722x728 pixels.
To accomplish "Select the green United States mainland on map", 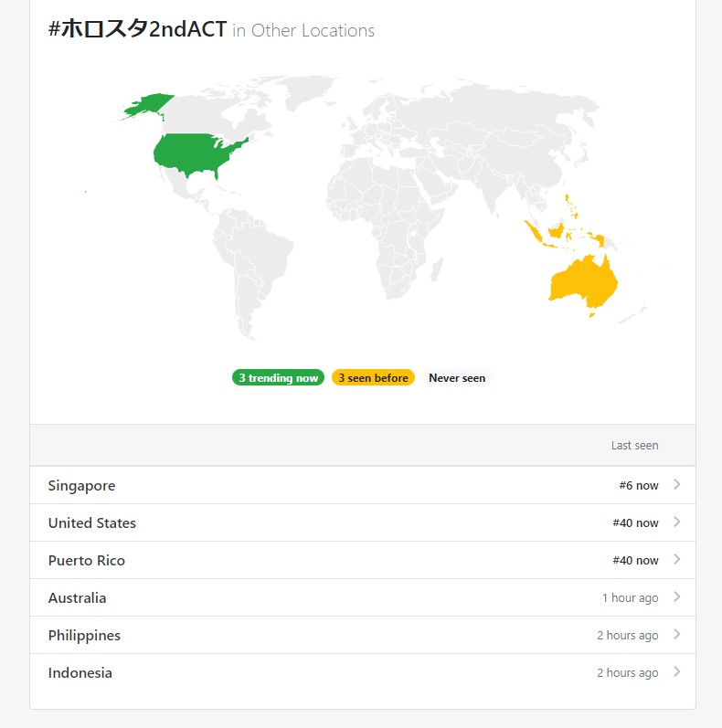I will click(x=196, y=153).
